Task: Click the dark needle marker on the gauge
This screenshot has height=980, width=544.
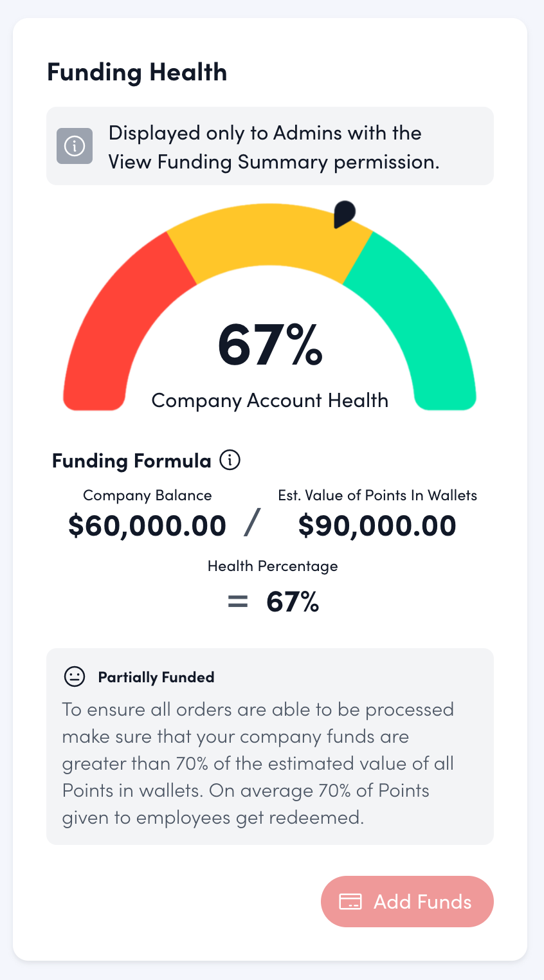Action: coord(344,213)
